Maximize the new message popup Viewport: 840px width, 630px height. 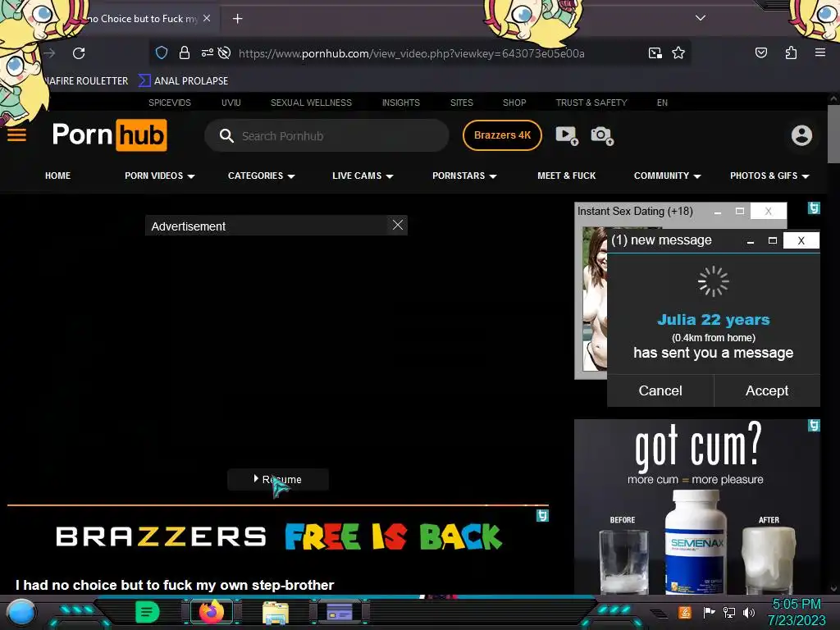click(772, 240)
